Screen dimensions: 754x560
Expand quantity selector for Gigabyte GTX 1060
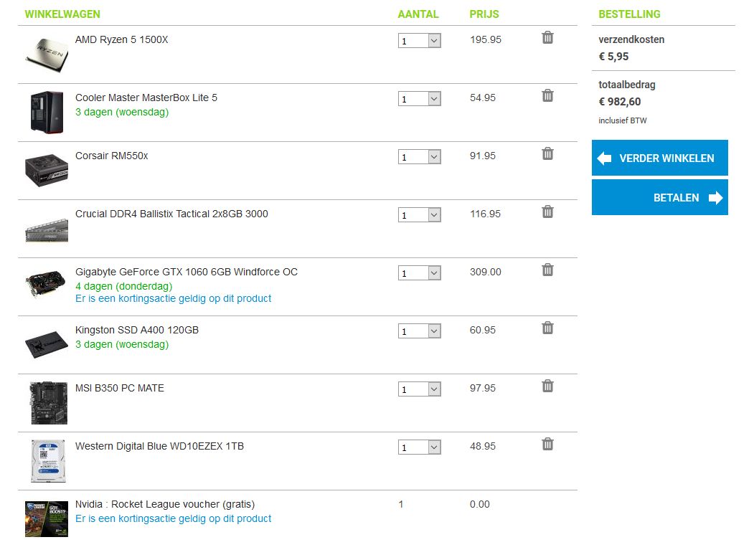point(420,273)
